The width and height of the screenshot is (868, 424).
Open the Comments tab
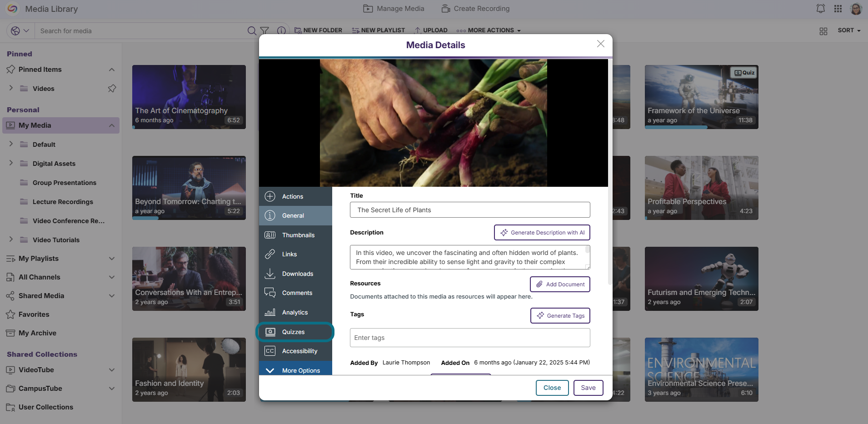click(x=295, y=293)
